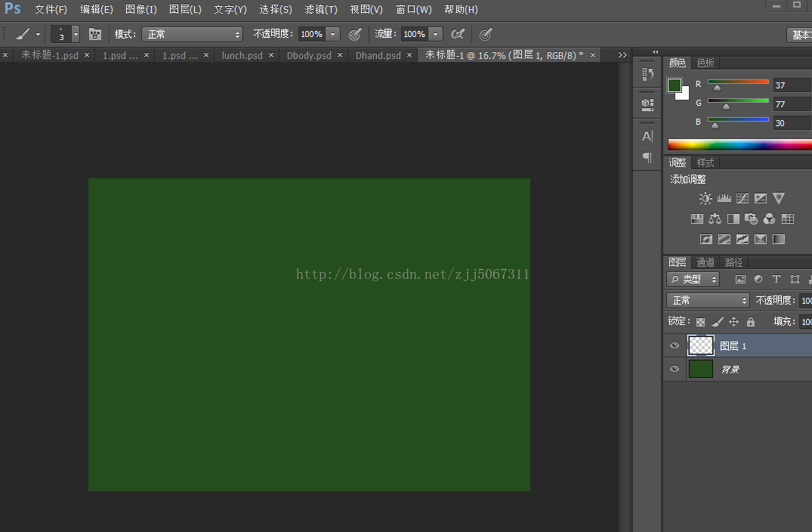
Task: Toggle lock transparent pixels
Action: [700, 322]
